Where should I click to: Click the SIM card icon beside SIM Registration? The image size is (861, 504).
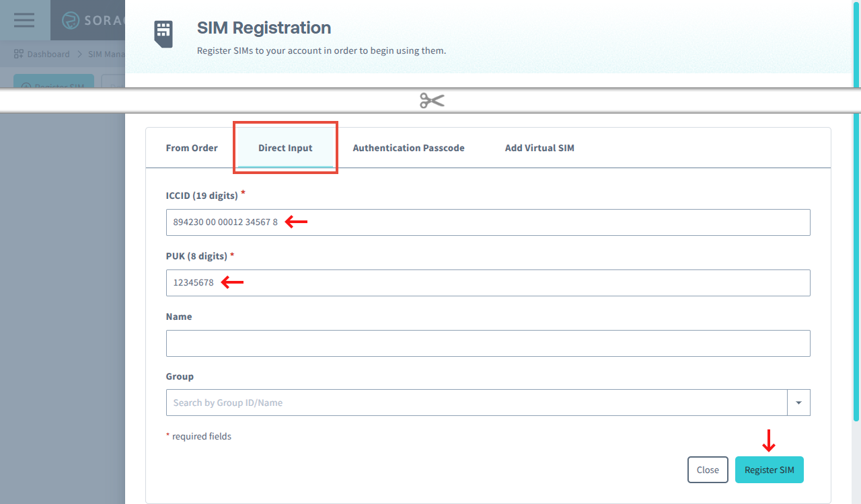(x=163, y=33)
